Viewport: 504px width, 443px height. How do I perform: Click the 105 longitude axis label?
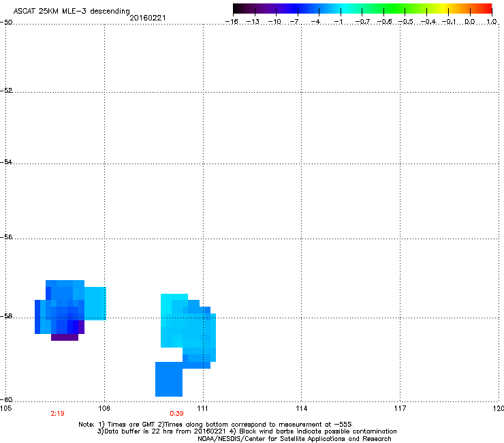point(5,408)
